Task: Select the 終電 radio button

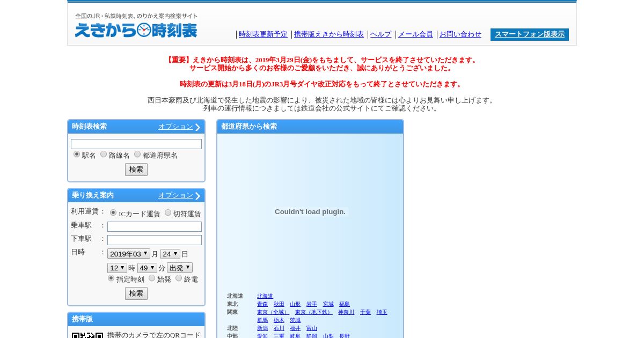Action: [179, 278]
